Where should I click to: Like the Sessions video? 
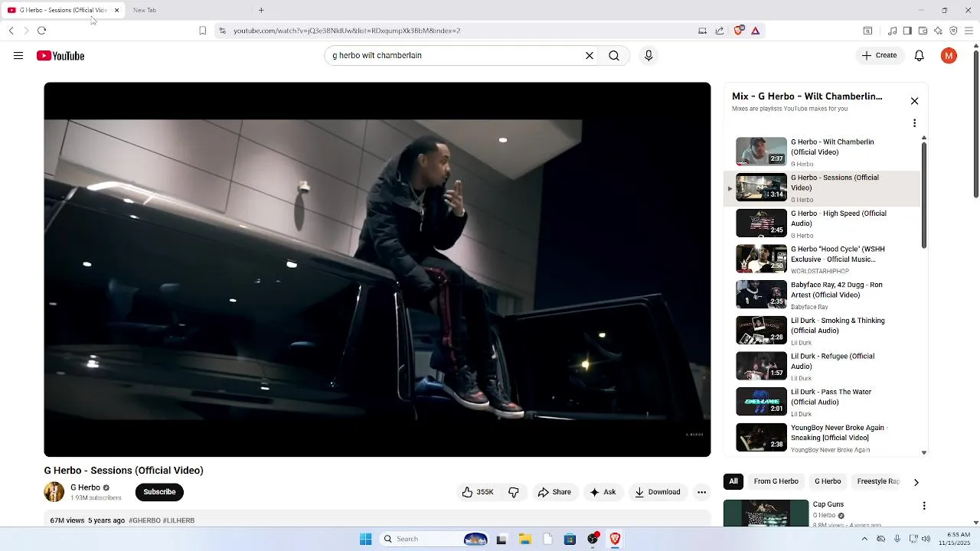tap(477, 492)
